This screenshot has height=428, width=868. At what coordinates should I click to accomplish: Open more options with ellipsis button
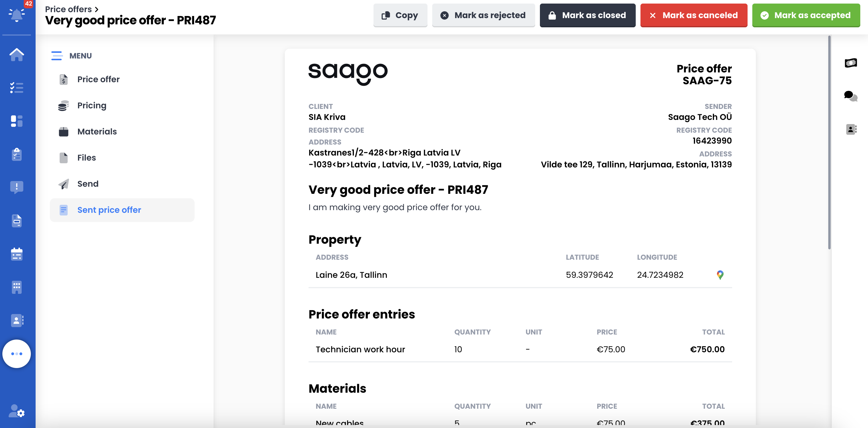(x=17, y=354)
